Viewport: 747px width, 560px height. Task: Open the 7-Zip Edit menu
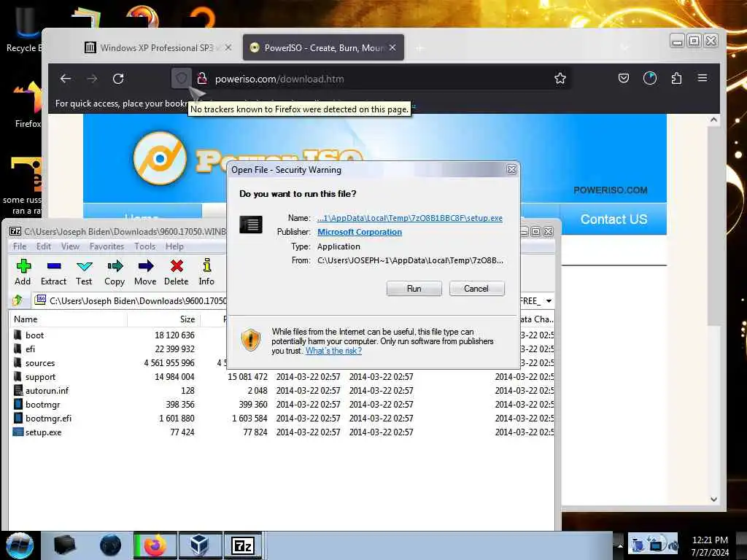pyautogui.click(x=43, y=246)
